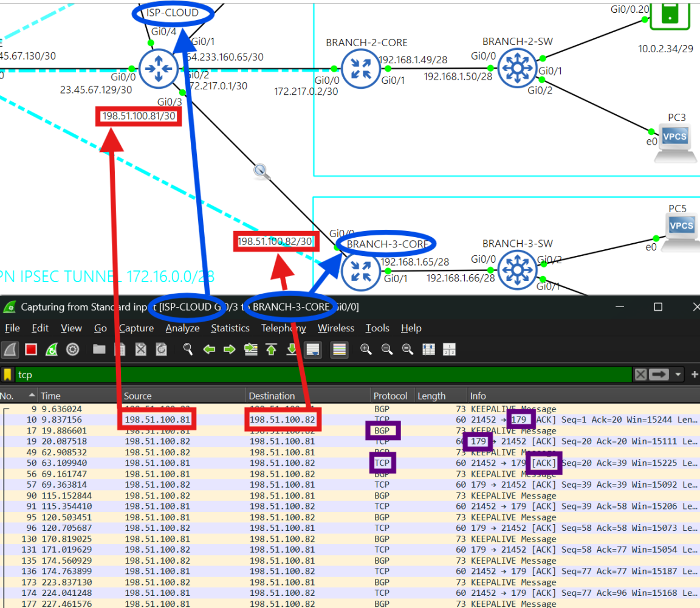This screenshot has height=608, width=700.
Task: Go to the first packet
Action: [271, 350]
